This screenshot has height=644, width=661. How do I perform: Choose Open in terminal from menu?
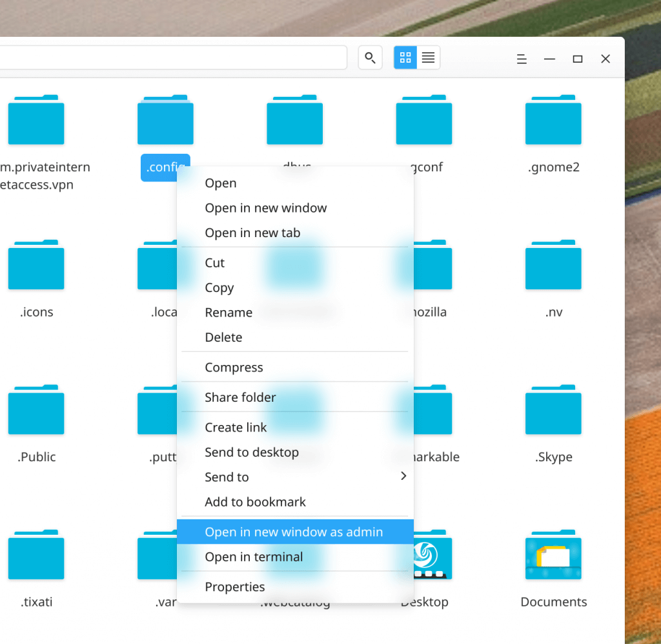[254, 557]
